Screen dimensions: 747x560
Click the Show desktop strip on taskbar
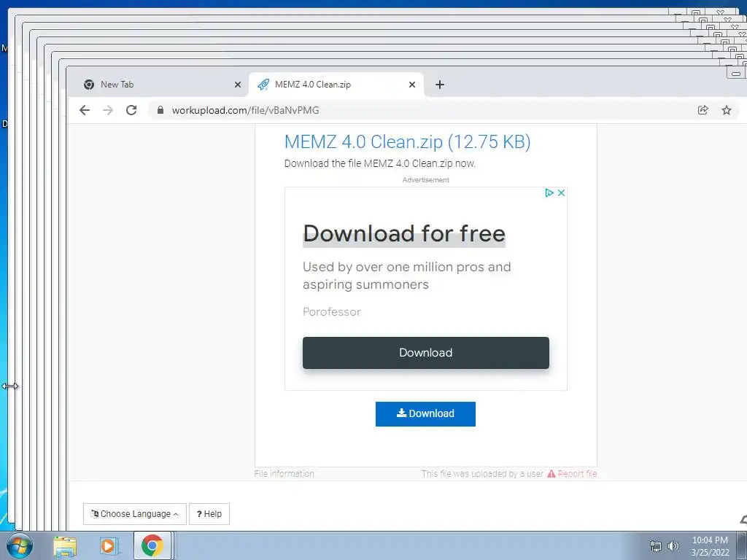click(x=742, y=545)
